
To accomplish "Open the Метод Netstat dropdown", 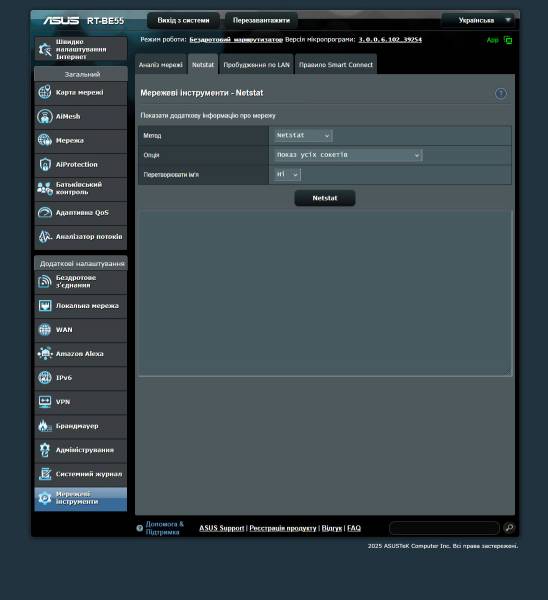I will click(303, 135).
